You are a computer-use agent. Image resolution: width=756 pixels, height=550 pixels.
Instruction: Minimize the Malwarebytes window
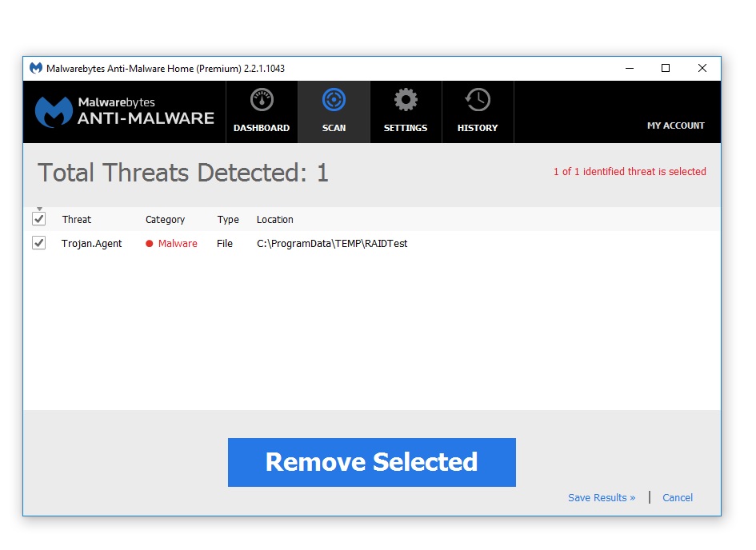pyautogui.click(x=630, y=69)
